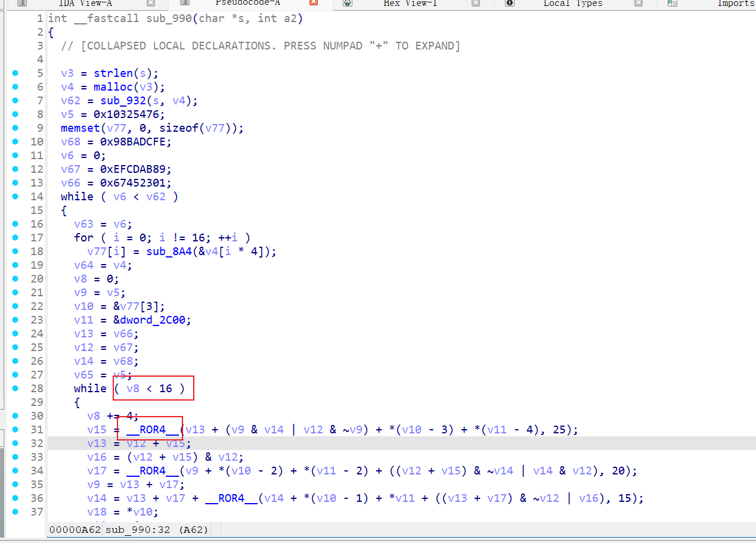Switch to the Imports tab
The height and width of the screenshot is (543, 756).
tap(735, 4)
